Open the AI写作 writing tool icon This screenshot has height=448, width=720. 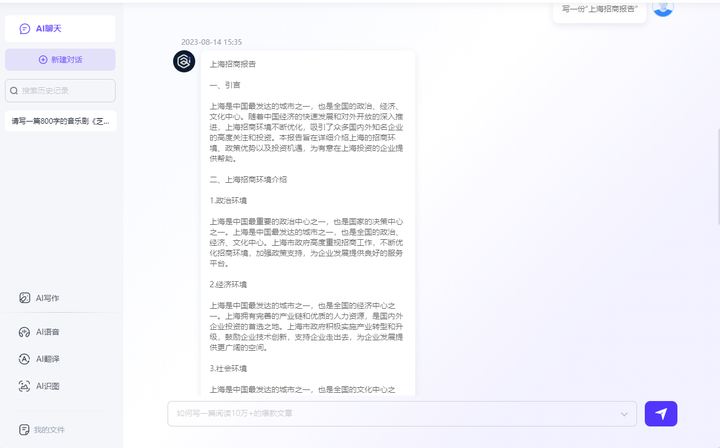coord(25,298)
